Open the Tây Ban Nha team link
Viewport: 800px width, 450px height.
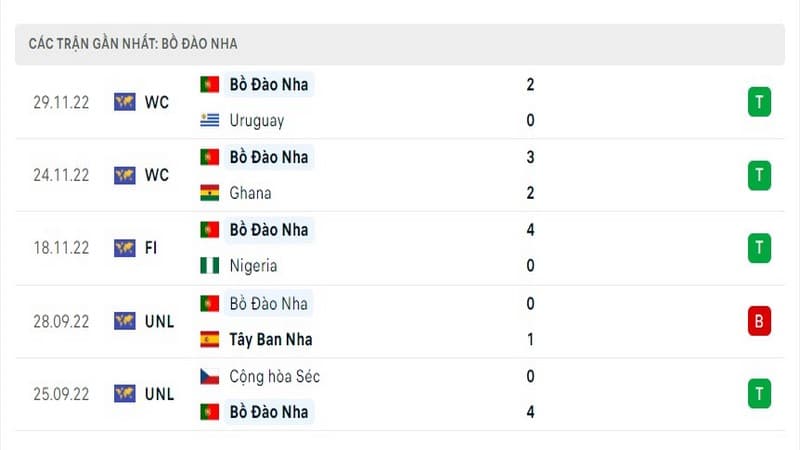[270, 340]
